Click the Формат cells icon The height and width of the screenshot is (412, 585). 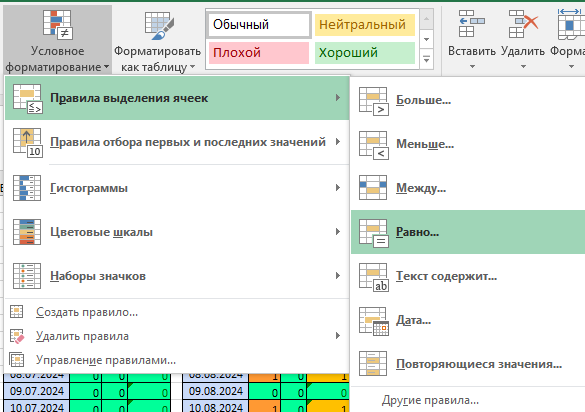[571, 24]
